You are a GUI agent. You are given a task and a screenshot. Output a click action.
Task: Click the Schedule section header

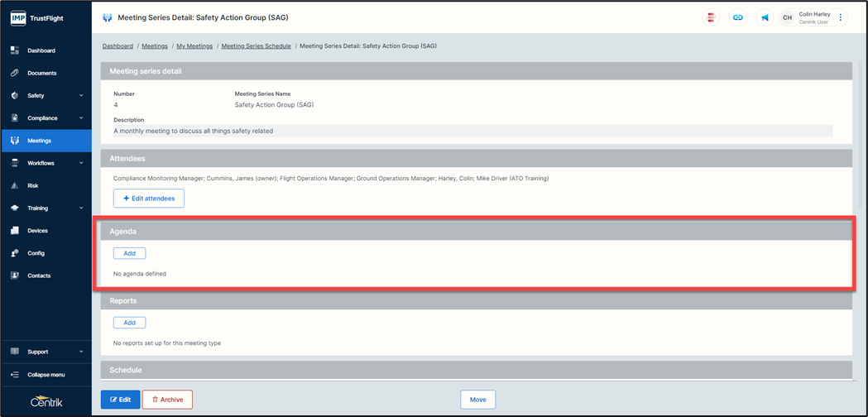click(x=476, y=370)
